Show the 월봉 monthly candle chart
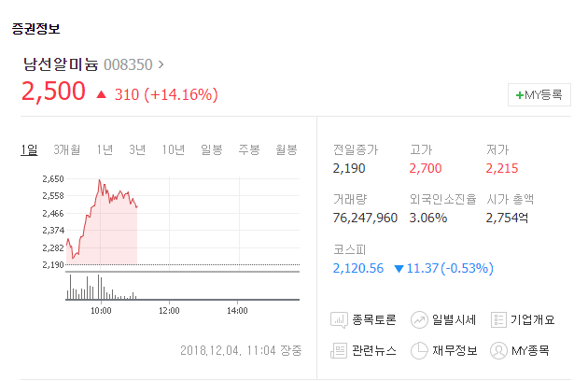The width and height of the screenshot is (588, 381). click(287, 149)
